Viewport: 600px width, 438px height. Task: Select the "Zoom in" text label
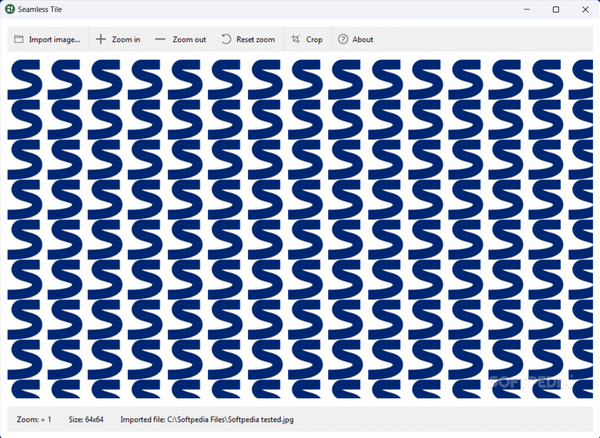tap(126, 39)
